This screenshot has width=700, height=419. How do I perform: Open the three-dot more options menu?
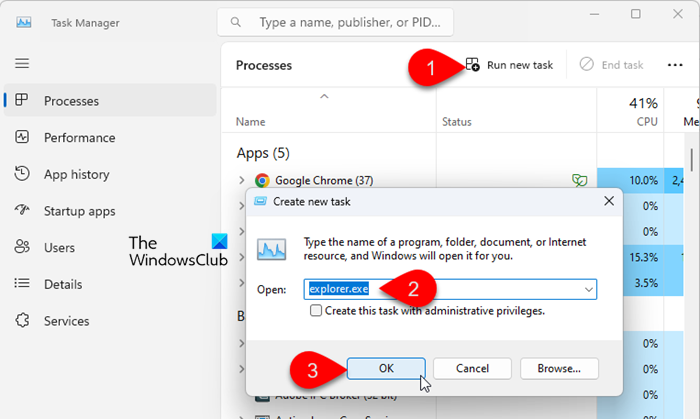pyautogui.click(x=675, y=65)
